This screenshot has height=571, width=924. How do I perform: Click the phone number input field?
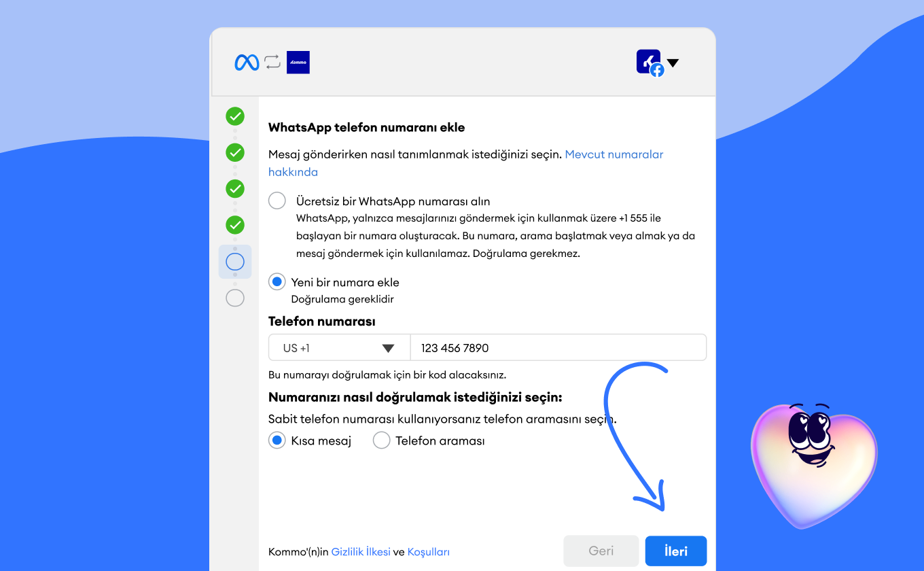coord(558,348)
